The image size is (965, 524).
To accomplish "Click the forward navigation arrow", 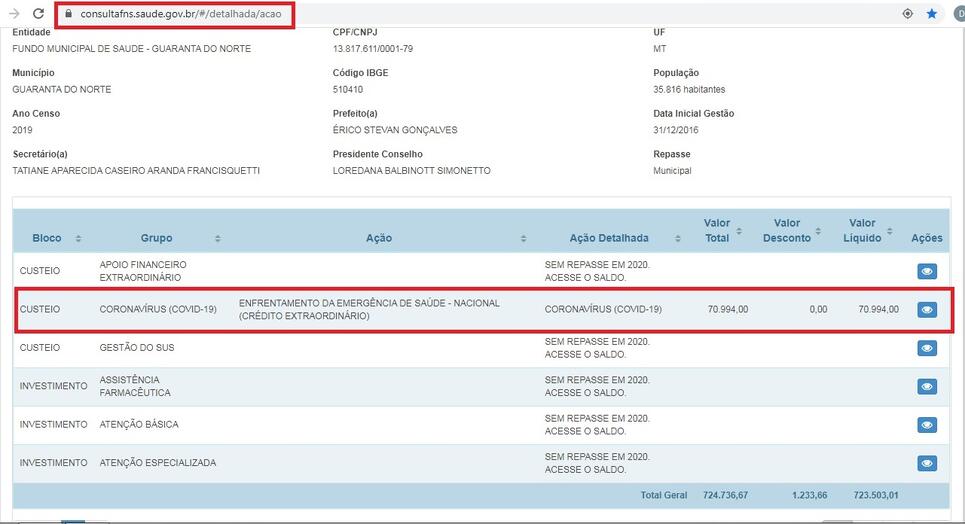I will click(14, 14).
